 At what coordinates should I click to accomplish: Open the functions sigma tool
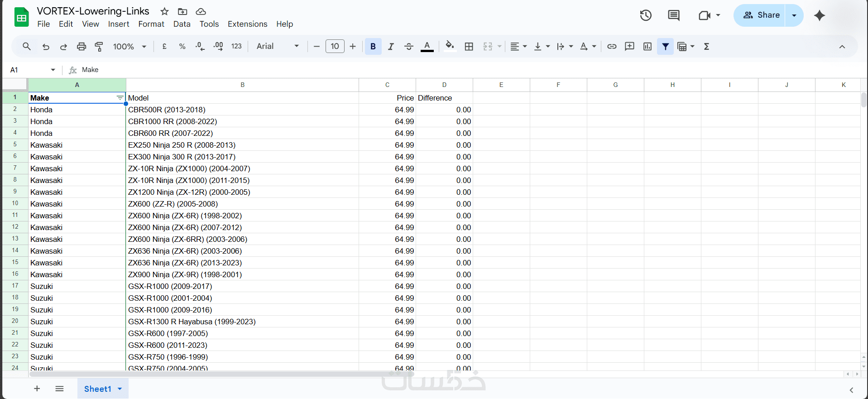point(706,46)
